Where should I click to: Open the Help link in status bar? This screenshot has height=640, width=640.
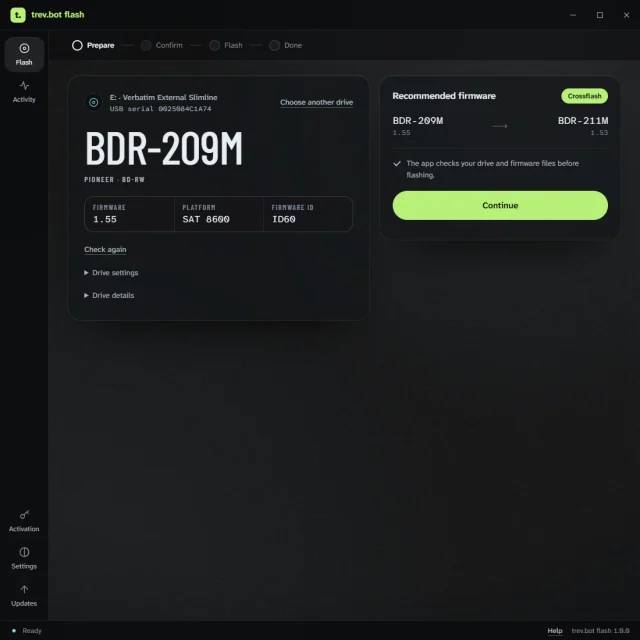(x=555, y=631)
